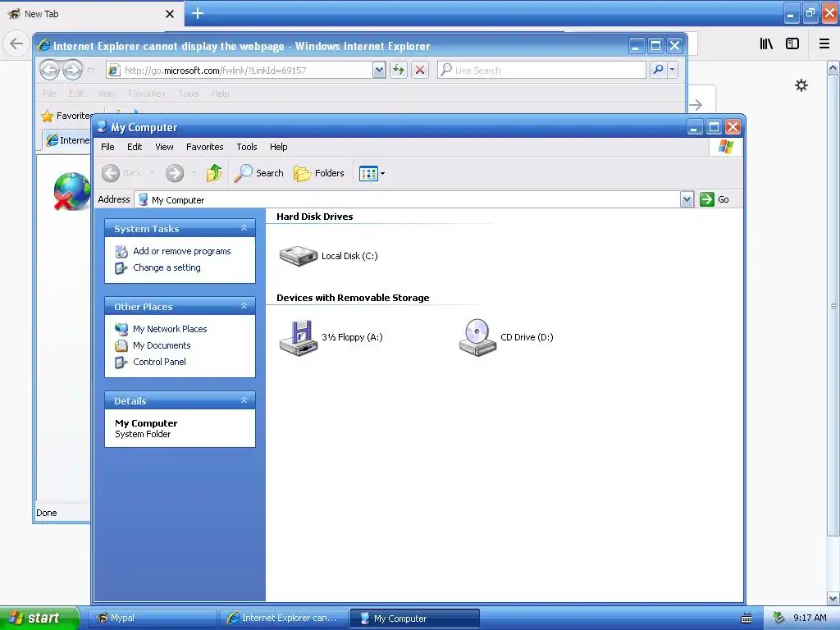The image size is (840, 630).
Task: Open Control Panel link
Action: click(159, 362)
